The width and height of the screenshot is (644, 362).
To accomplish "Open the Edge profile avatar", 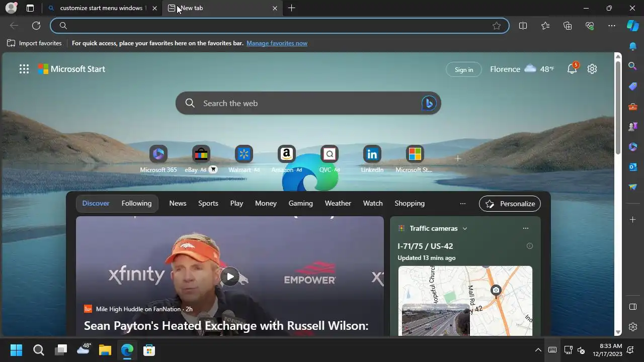I will click(11, 8).
